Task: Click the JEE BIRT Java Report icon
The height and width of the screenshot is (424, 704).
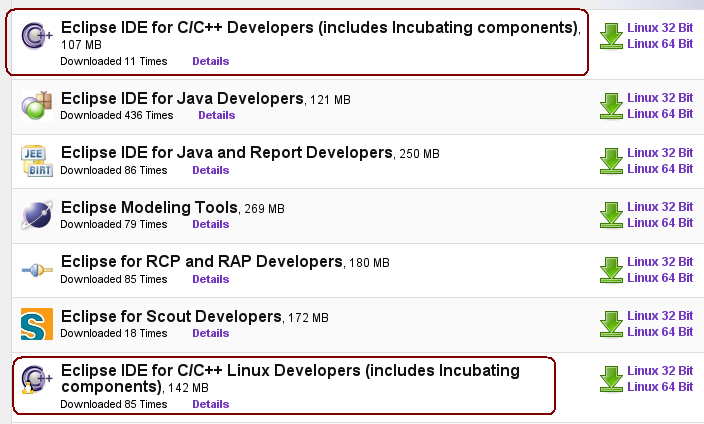Action: tap(36, 160)
